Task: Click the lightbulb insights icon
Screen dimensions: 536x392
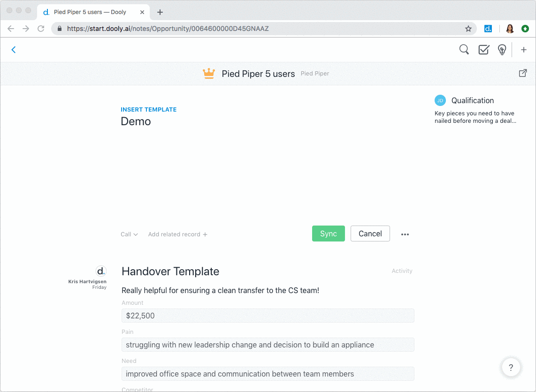Action: [x=502, y=50]
